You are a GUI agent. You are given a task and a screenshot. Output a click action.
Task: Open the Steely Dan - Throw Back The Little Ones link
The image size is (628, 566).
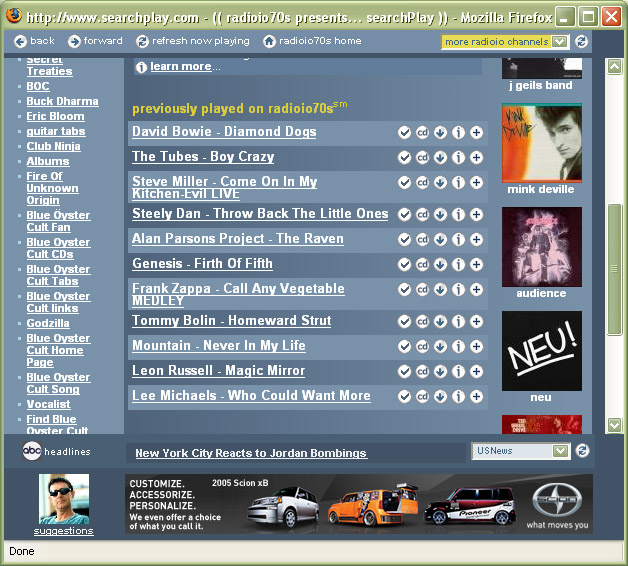click(260, 214)
